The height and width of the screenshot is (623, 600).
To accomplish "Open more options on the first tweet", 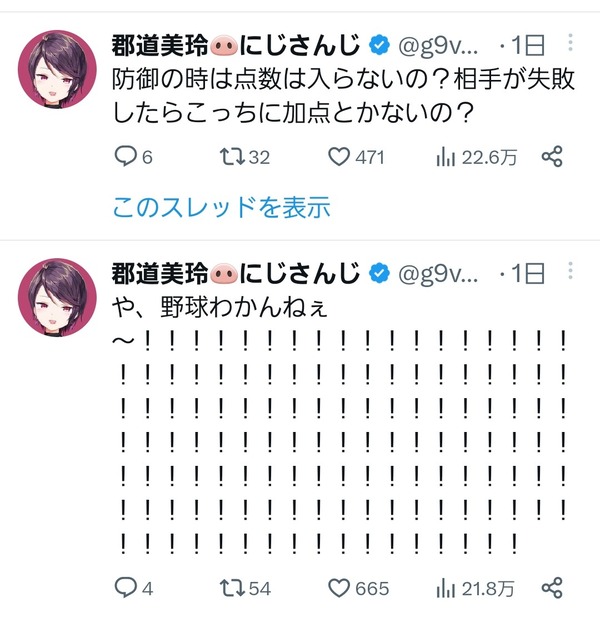I will pyautogui.click(x=570, y=43).
